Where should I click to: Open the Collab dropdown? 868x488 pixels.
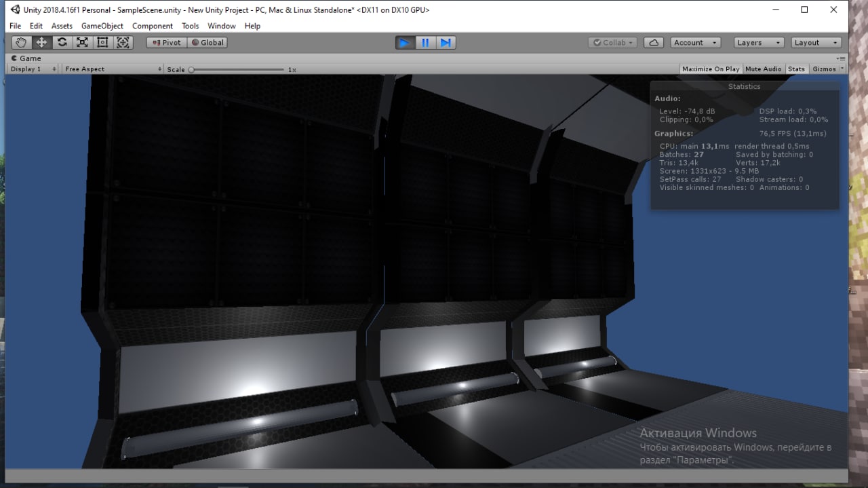tap(612, 42)
